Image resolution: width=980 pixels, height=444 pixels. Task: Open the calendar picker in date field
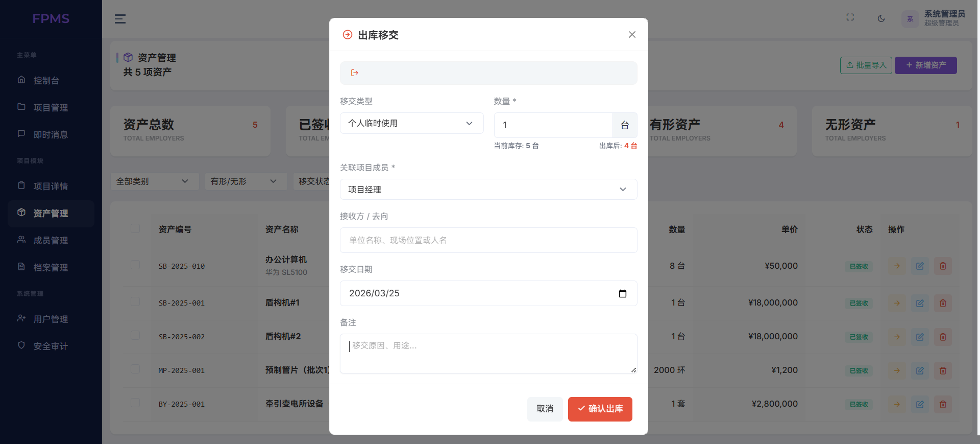622,293
